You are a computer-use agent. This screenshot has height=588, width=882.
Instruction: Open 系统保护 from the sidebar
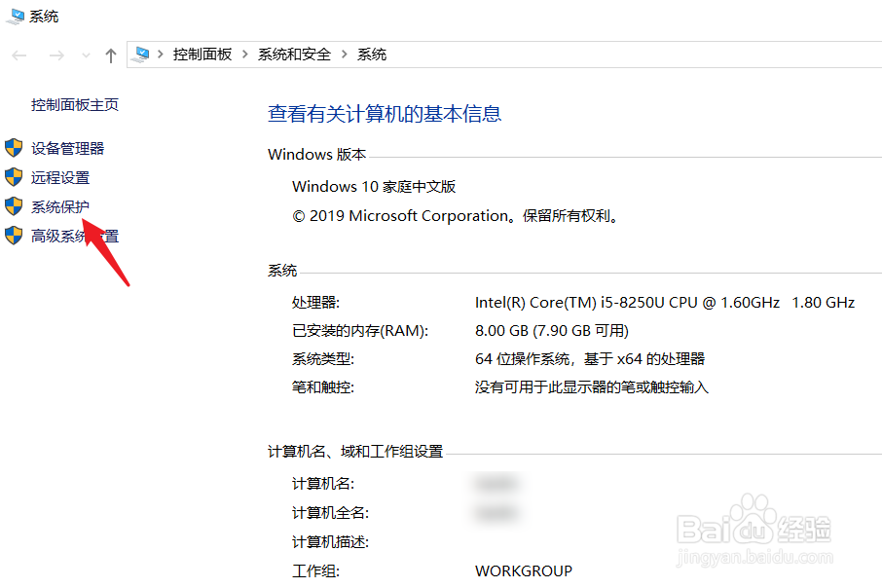tap(59, 206)
